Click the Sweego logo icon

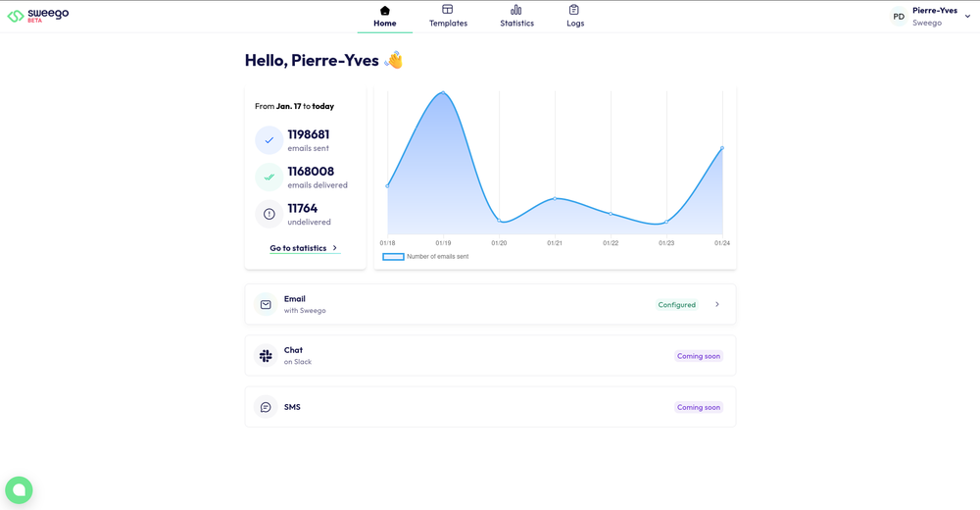16,16
